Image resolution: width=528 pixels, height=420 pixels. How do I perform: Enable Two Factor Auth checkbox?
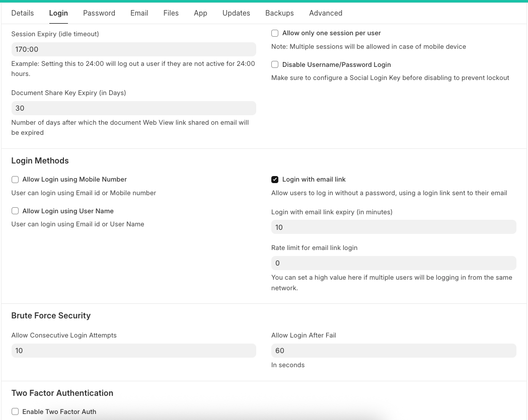coord(15,412)
